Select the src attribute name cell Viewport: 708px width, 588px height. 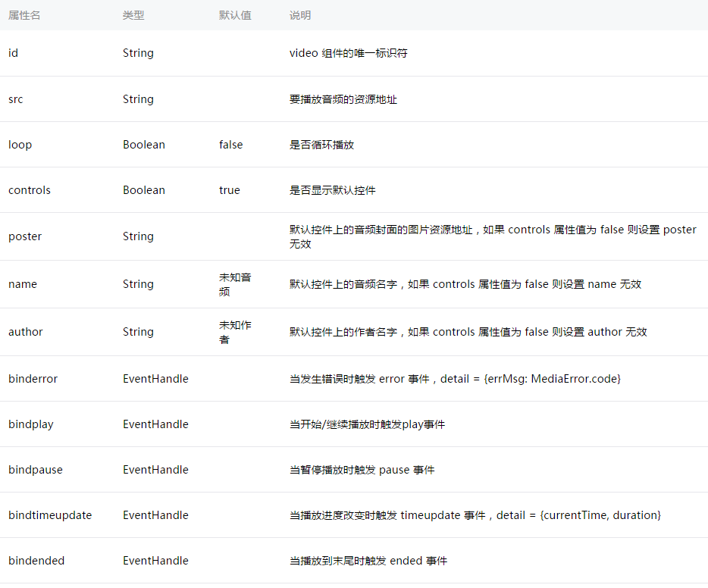click(15, 99)
